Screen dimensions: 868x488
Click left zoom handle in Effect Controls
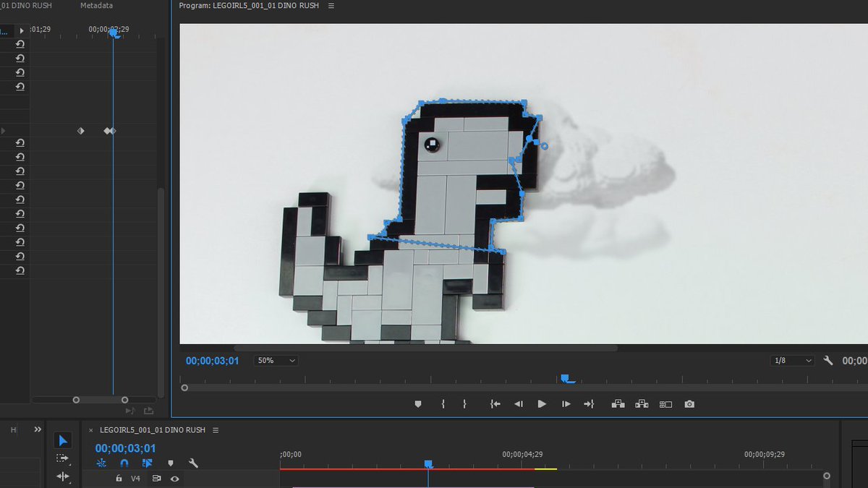point(76,400)
